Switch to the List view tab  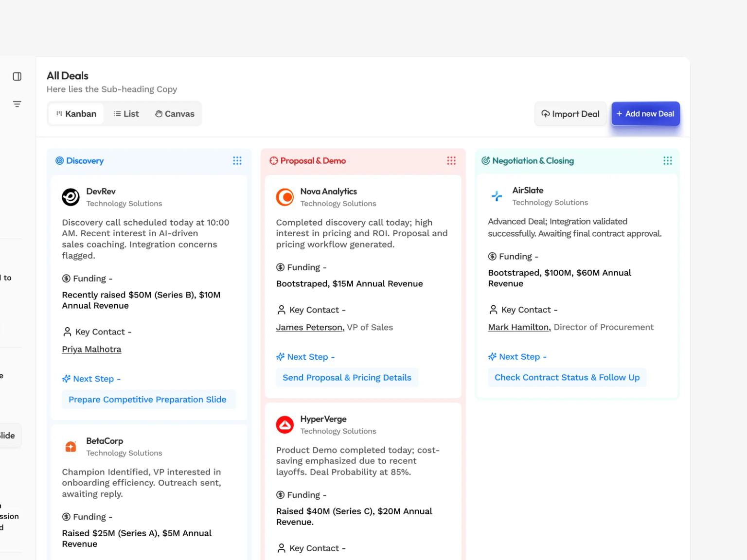(126, 114)
